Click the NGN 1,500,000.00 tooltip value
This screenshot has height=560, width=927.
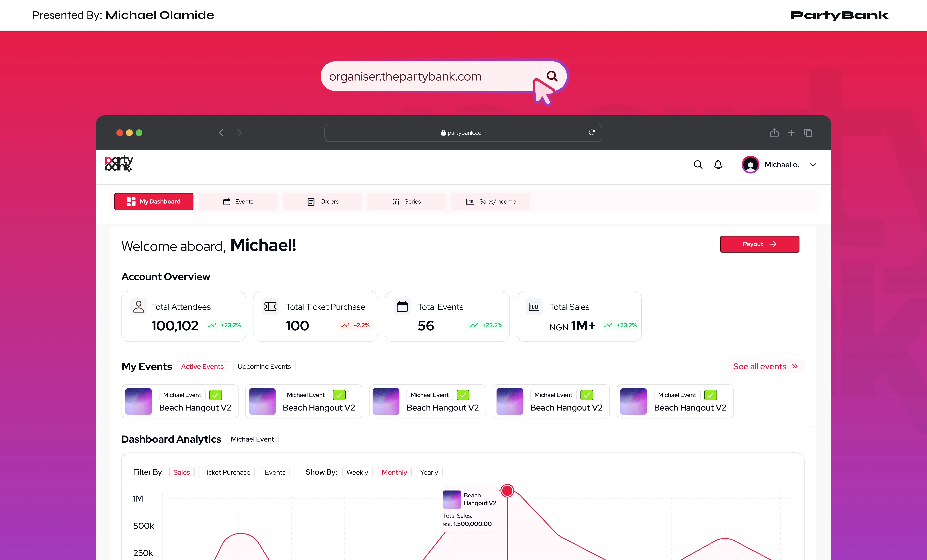tap(467, 524)
